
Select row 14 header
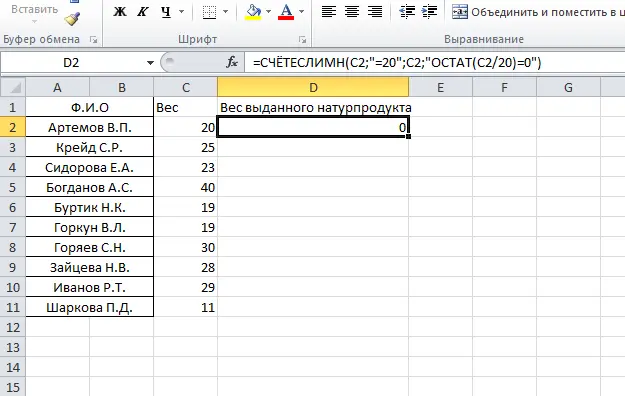13,367
